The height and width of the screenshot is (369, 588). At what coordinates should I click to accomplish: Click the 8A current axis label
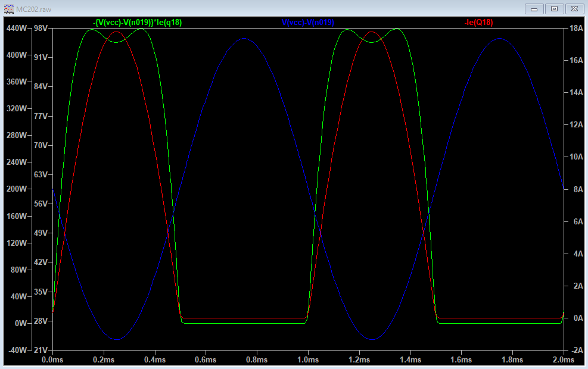coord(578,189)
